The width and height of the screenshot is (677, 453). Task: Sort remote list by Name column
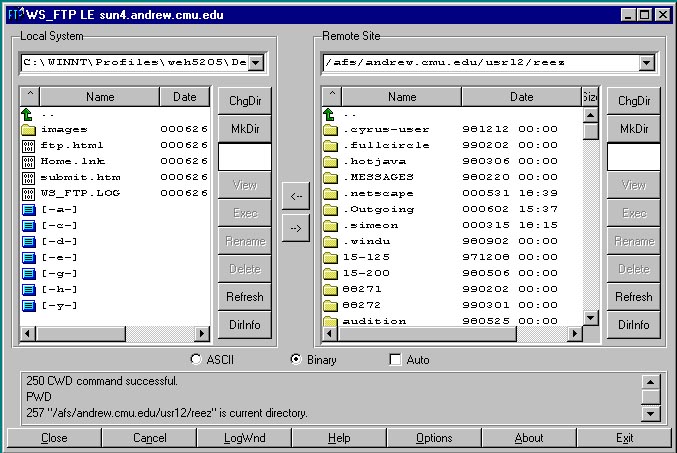tap(402, 97)
